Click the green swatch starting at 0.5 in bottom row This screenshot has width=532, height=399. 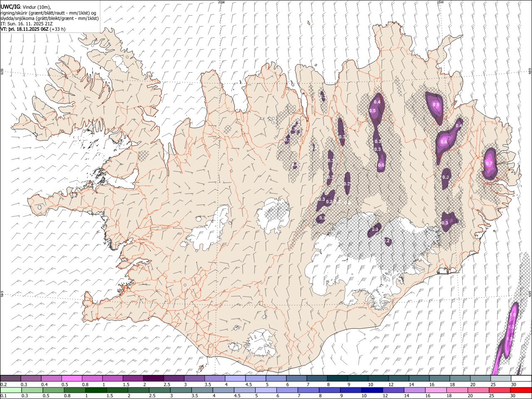pos(53,390)
